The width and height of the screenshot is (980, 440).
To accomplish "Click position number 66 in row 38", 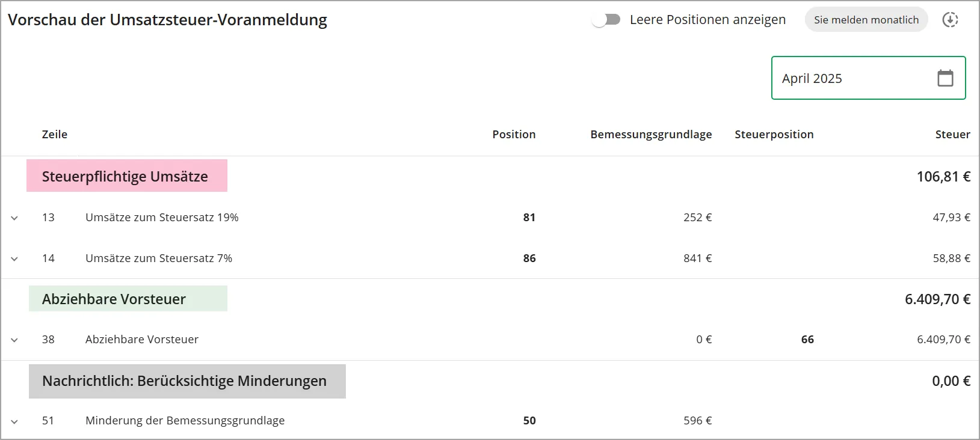I will 807,339.
